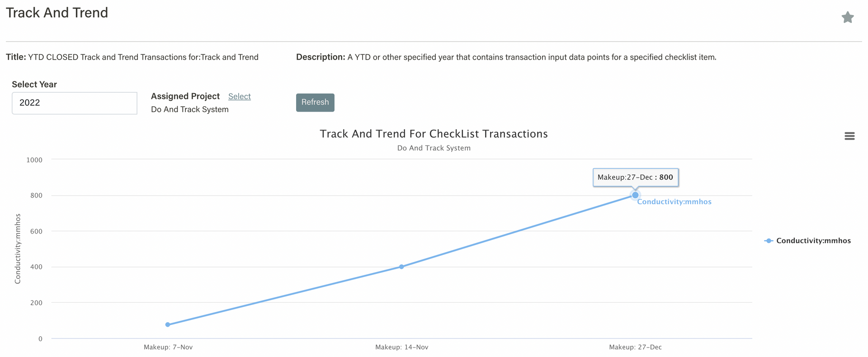The height and width of the screenshot is (357, 868).
Task: Hide the Conductivity:mmhos line by clicking its legend entry
Action: (812, 240)
